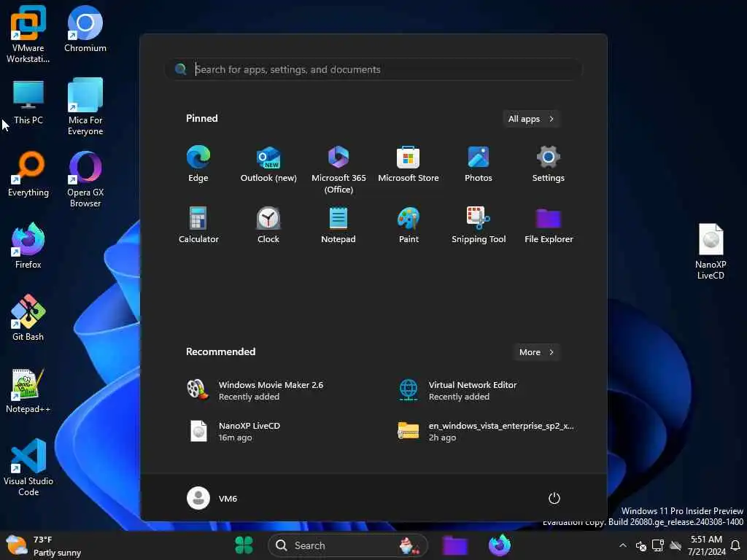Click the network status tray icon

tap(658, 545)
